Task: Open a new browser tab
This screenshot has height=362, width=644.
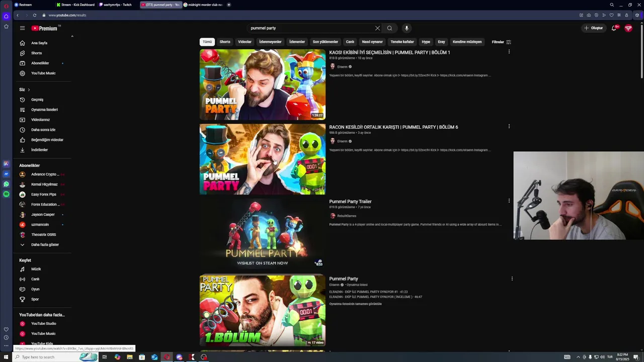Action: 229,5
